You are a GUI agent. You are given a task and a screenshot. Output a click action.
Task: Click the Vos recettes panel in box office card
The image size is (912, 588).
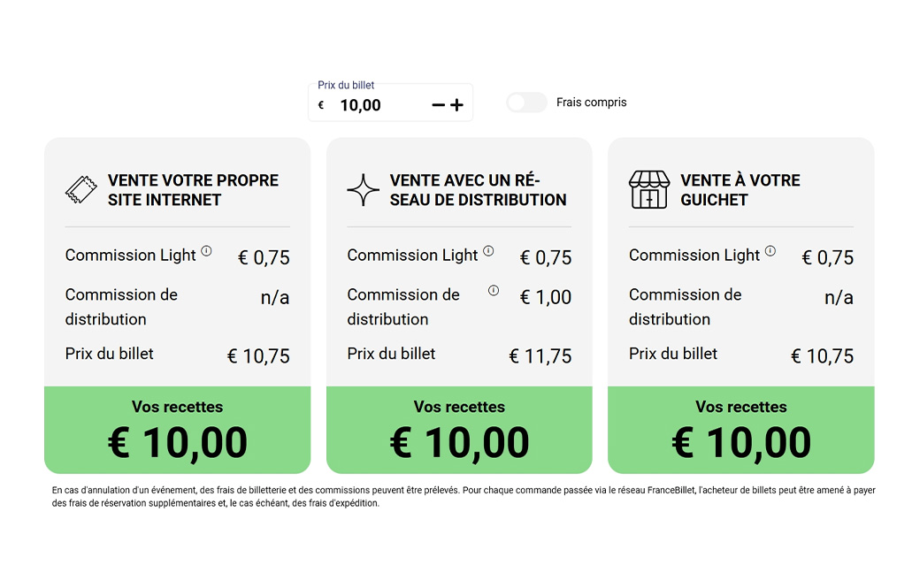[740, 430]
